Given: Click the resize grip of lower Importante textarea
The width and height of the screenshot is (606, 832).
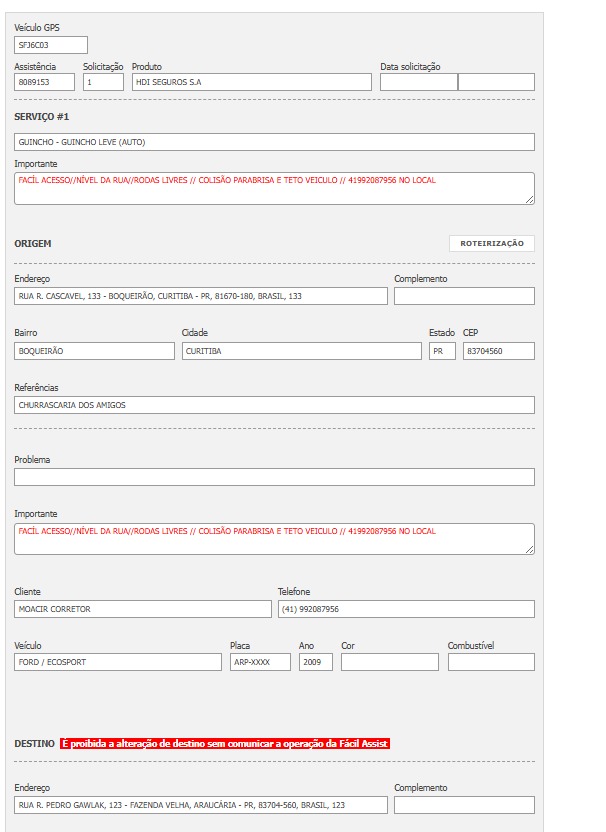Looking at the screenshot, I should pos(530,550).
